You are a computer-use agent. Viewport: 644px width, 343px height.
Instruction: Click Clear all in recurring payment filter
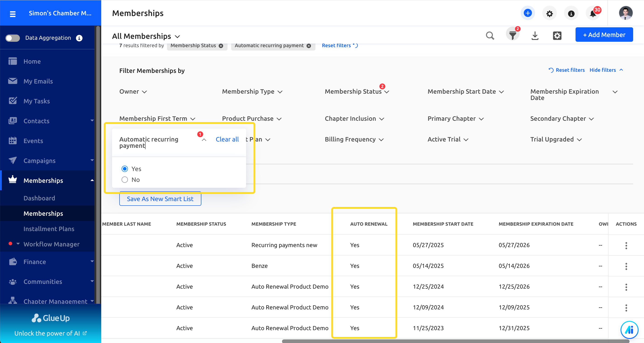click(x=227, y=139)
